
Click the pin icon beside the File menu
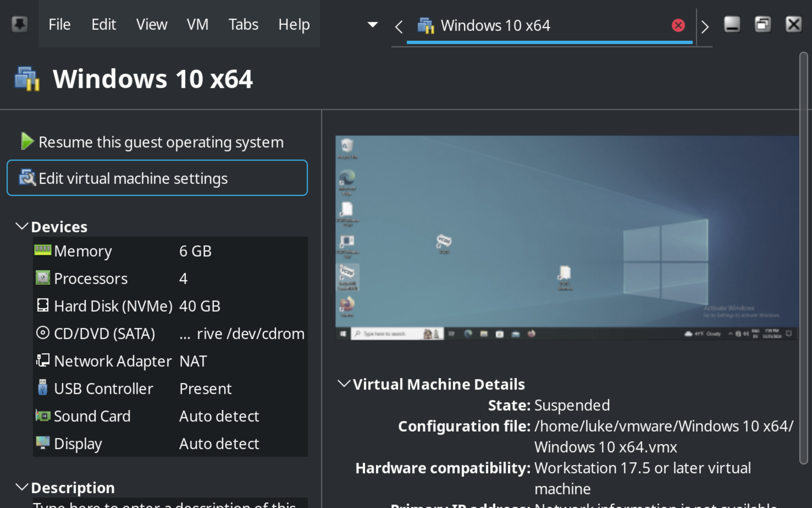pyautogui.click(x=19, y=24)
